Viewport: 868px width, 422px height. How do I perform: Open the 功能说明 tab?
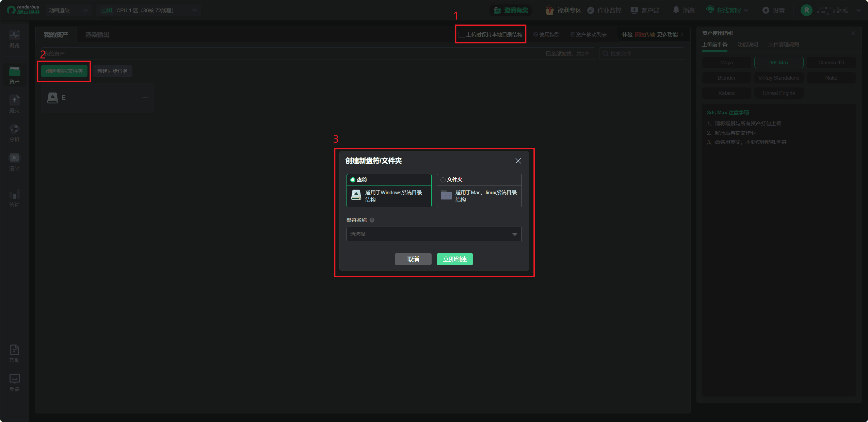click(x=748, y=45)
